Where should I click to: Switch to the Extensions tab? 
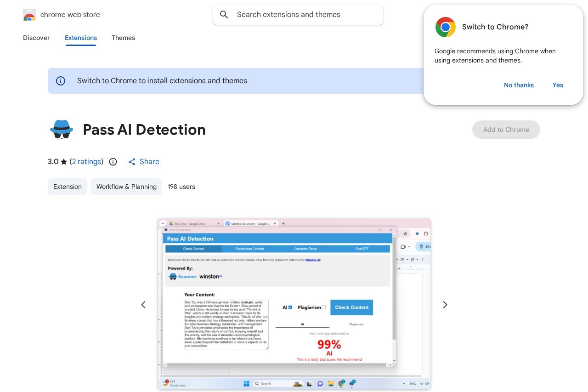pyautogui.click(x=80, y=38)
